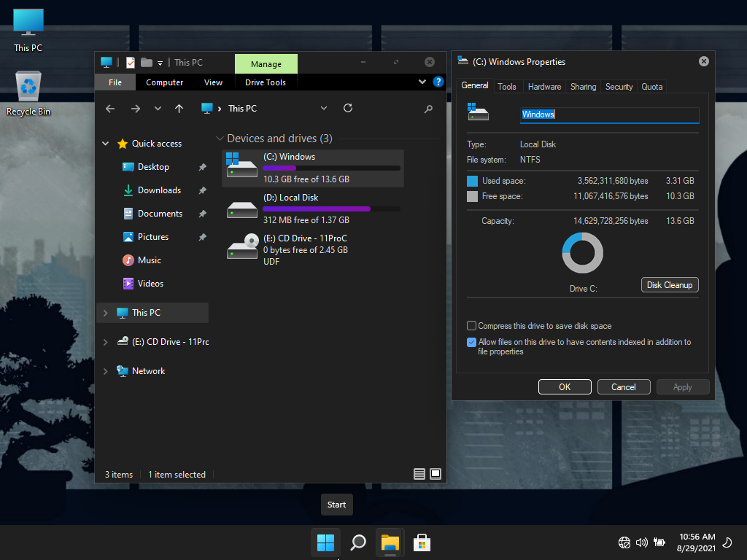Click the Apply button in the Properties dialog
The image size is (747, 560).
coord(683,386)
